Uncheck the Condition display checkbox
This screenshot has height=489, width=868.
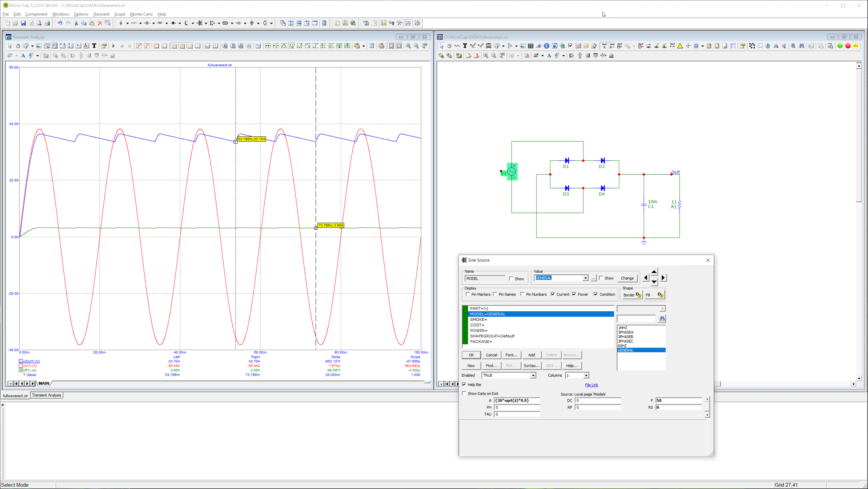tap(596, 294)
